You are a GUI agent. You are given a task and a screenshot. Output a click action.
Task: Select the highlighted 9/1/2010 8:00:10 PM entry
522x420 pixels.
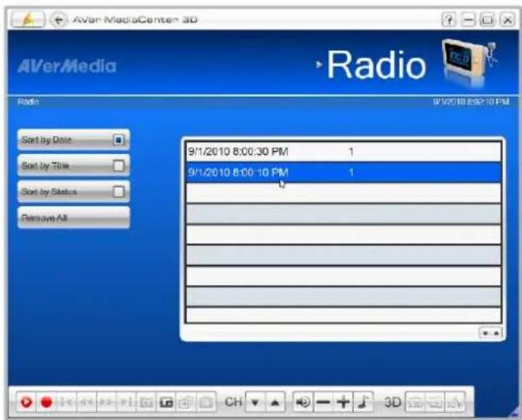tap(343, 172)
